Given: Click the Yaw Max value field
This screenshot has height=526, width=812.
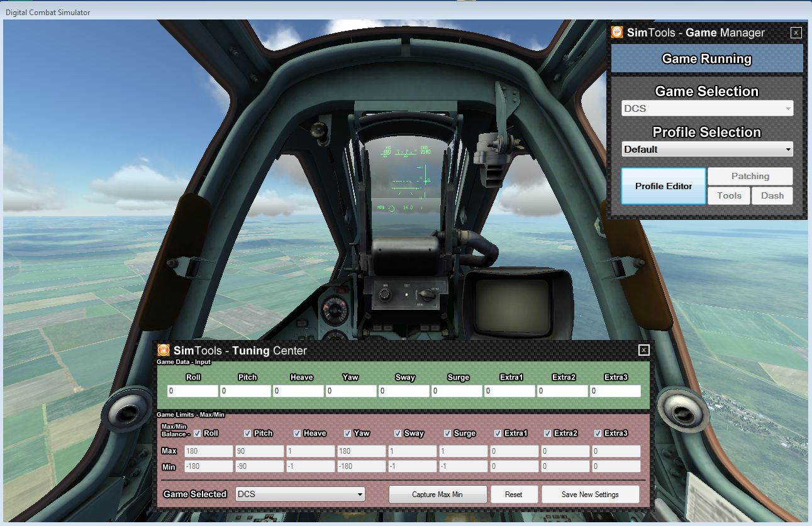Looking at the screenshot, I should (x=361, y=451).
